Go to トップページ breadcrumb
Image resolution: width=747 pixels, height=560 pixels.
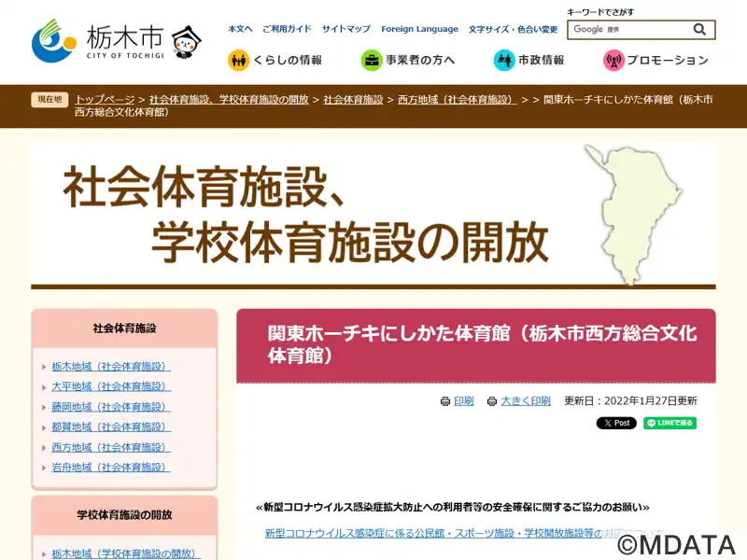click(x=105, y=100)
